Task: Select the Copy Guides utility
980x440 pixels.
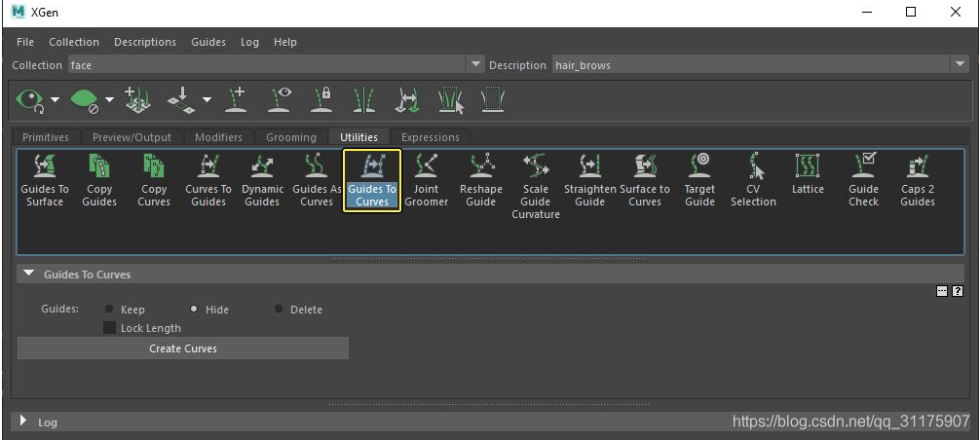Action: 98,180
